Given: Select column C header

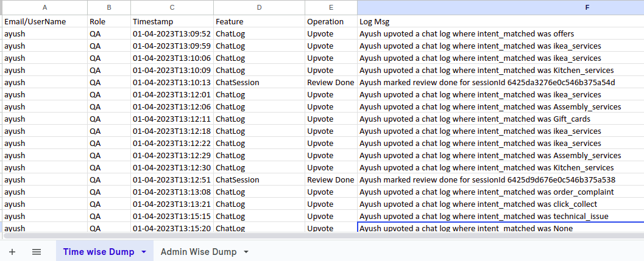Looking at the screenshot, I should point(172,7).
